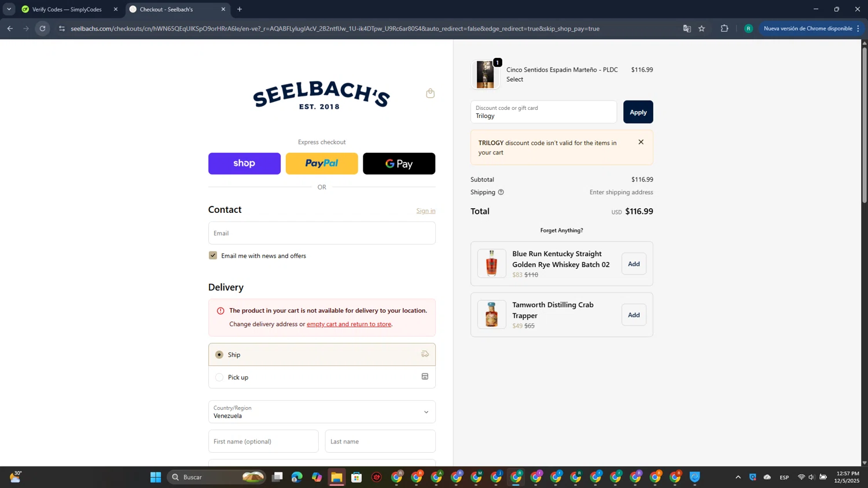
Task: Show hidden system tray icons
Action: tap(738, 477)
